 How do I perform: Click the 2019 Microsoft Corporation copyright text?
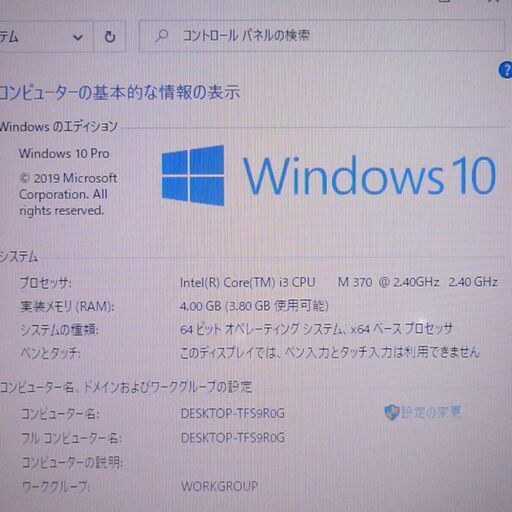(68, 194)
